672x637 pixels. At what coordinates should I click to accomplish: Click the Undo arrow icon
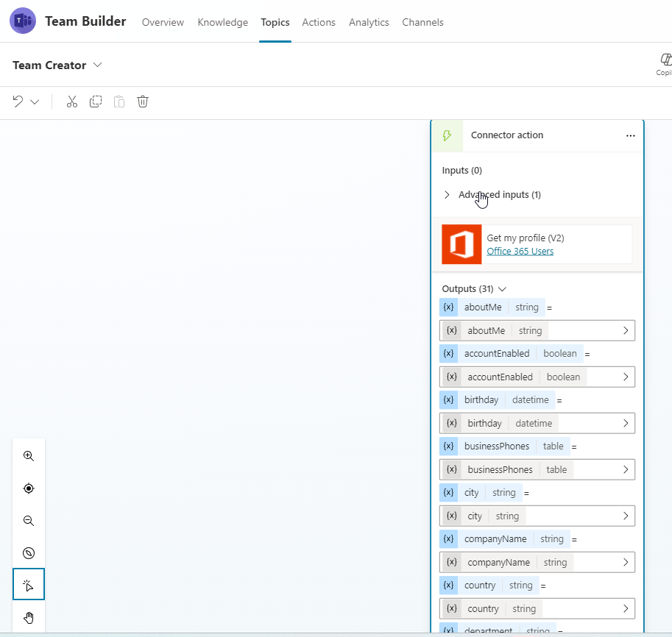coord(18,101)
